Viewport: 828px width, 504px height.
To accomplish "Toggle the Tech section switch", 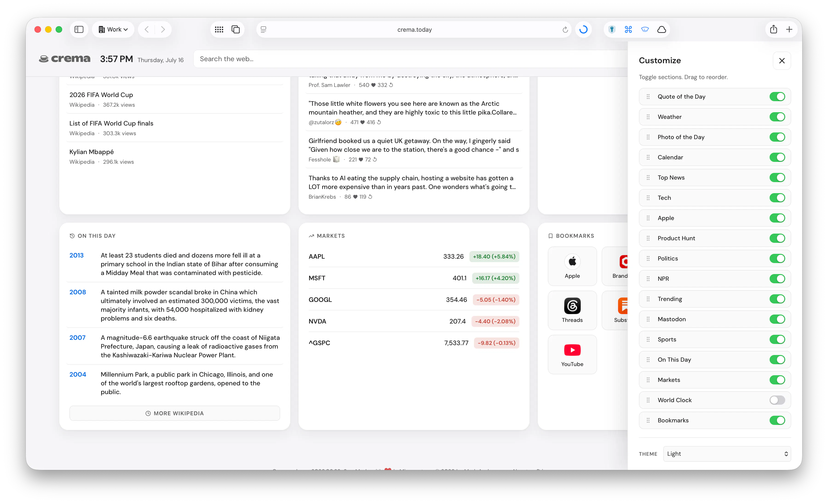I will pyautogui.click(x=777, y=198).
